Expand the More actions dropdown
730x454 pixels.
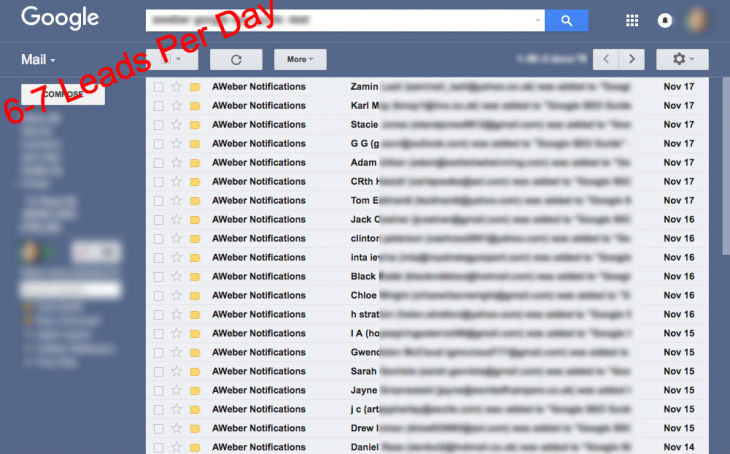tap(300, 59)
